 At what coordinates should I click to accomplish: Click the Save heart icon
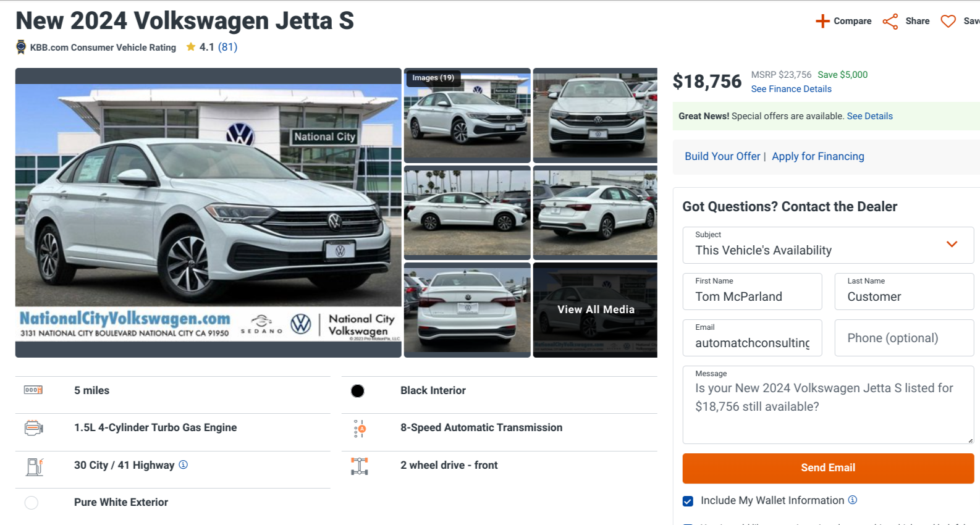tap(948, 22)
